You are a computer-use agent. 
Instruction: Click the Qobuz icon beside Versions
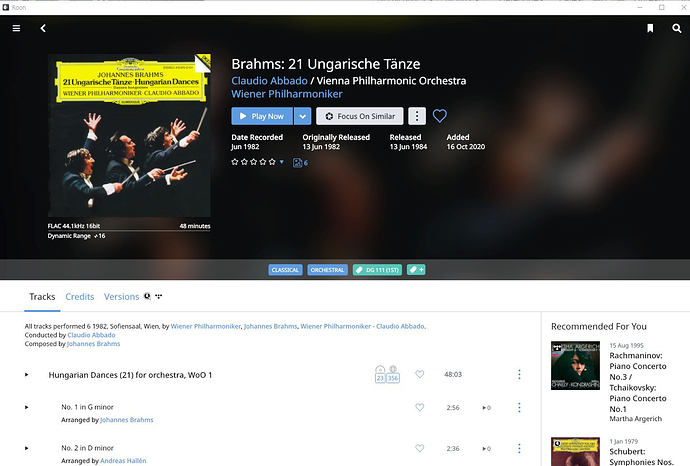(x=147, y=296)
